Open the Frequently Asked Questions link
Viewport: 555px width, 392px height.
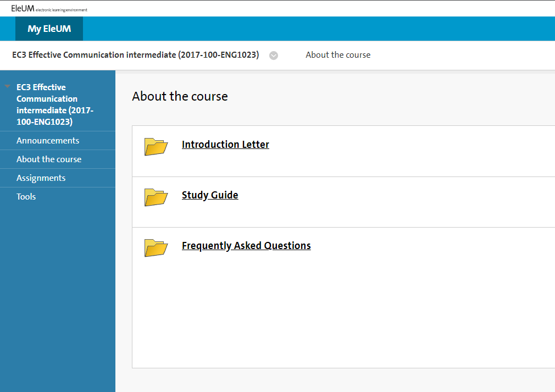point(246,246)
